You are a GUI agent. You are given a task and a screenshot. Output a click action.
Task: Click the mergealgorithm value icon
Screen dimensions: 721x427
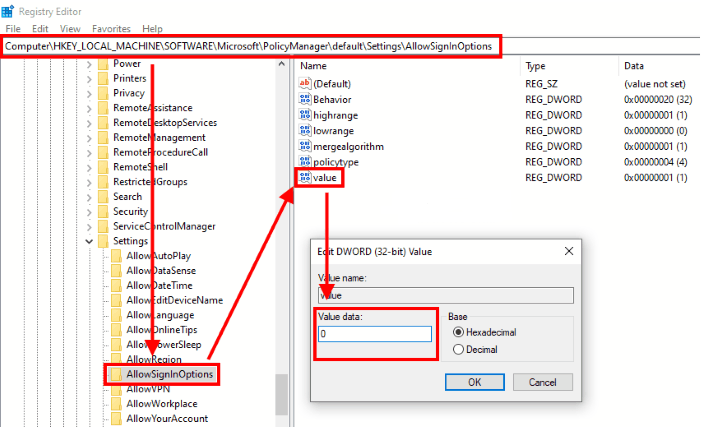point(305,146)
